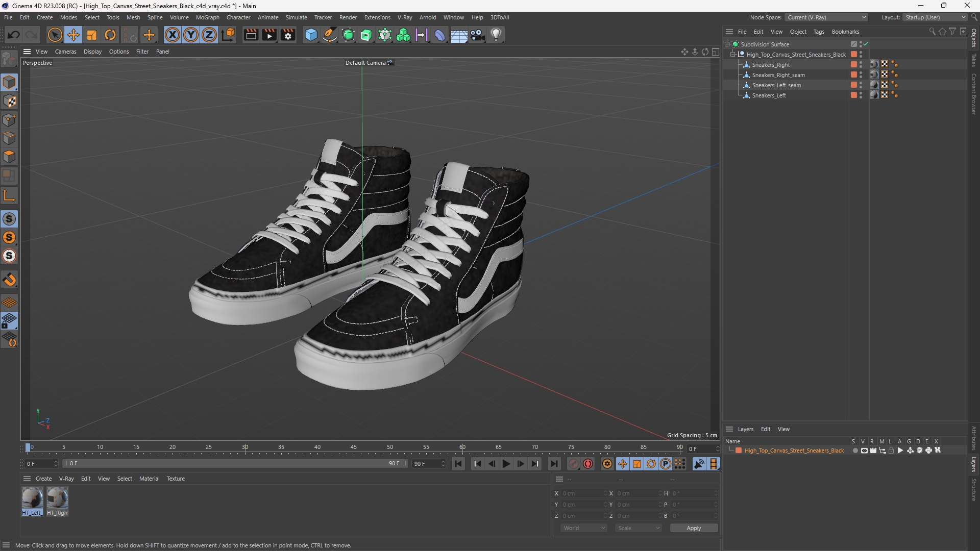Activate the Move tool

73,35
